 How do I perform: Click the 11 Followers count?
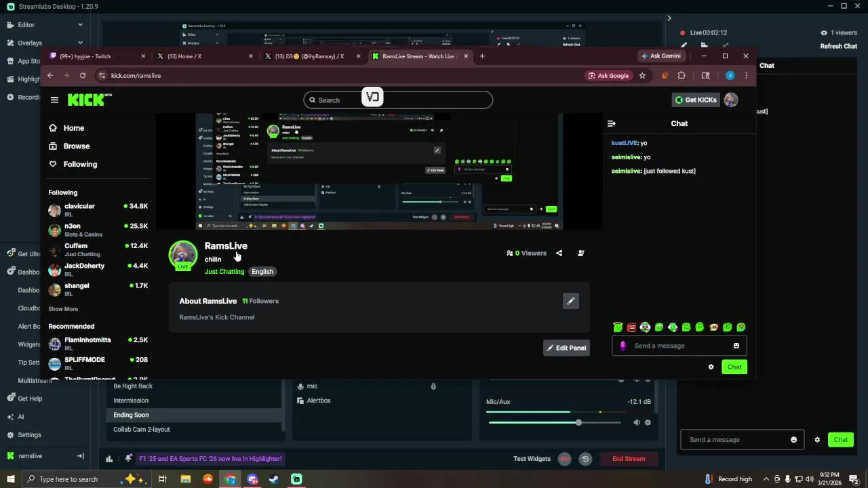pos(260,301)
